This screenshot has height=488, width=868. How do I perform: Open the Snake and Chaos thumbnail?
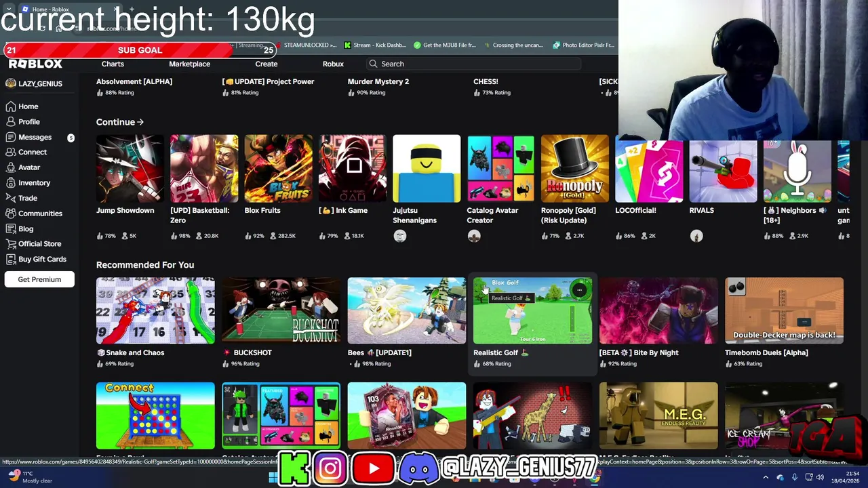click(x=155, y=310)
